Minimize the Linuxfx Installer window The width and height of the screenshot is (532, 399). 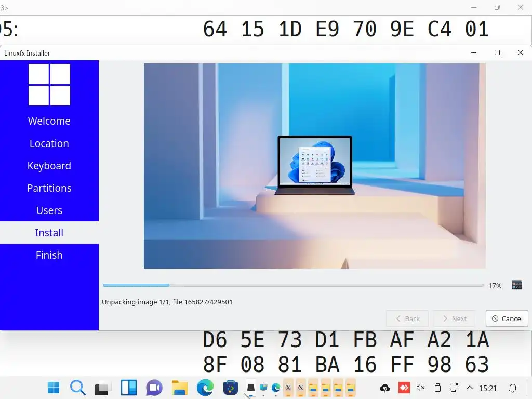pyautogui.click(x=474, y=52)
